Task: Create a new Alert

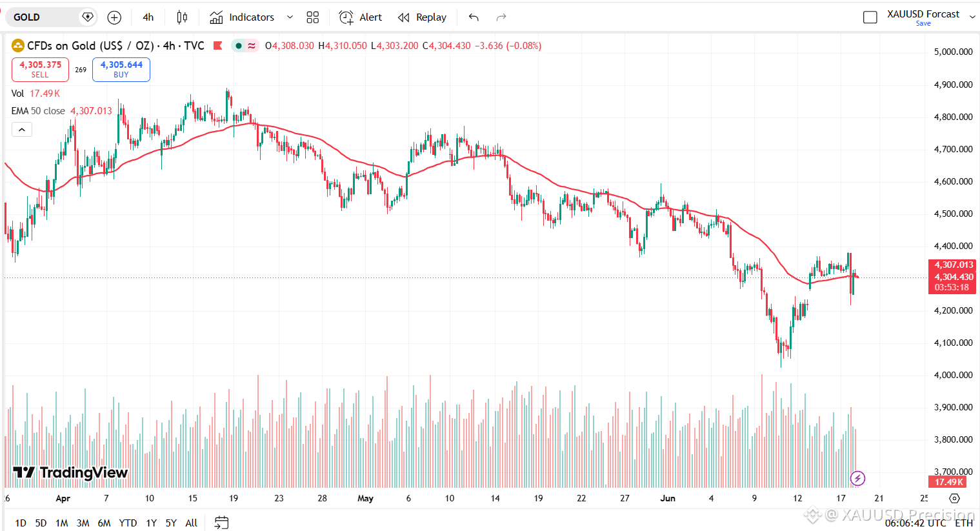Action: [x=361, y=17]
